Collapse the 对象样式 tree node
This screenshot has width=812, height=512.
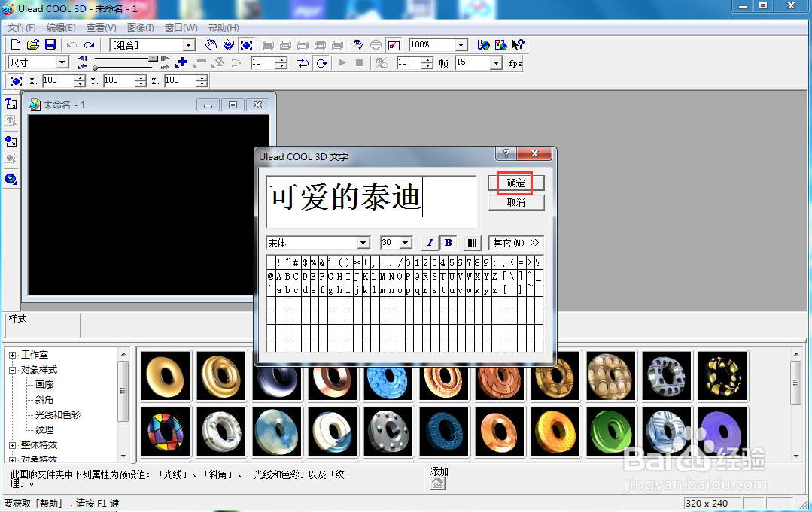tap(13, 370)
